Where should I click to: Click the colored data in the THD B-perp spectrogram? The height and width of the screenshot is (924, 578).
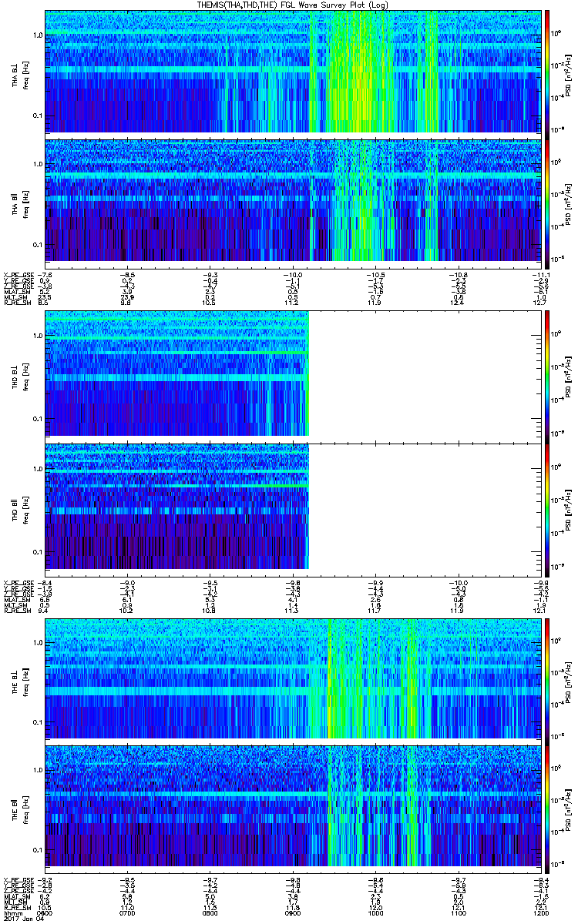177,373
